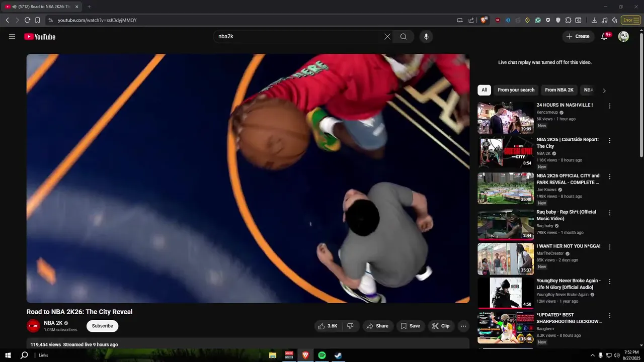Go back in browser
Screen dimensions: 644x362
coord(7,20)
